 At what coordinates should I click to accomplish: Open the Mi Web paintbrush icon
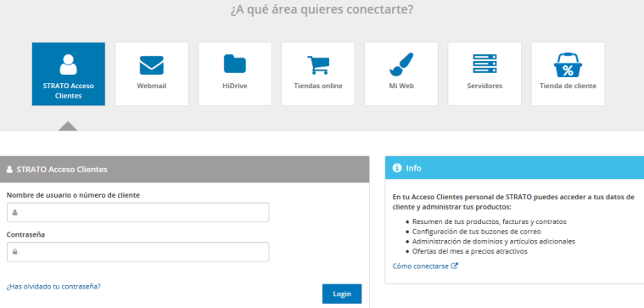click(401, 64)
